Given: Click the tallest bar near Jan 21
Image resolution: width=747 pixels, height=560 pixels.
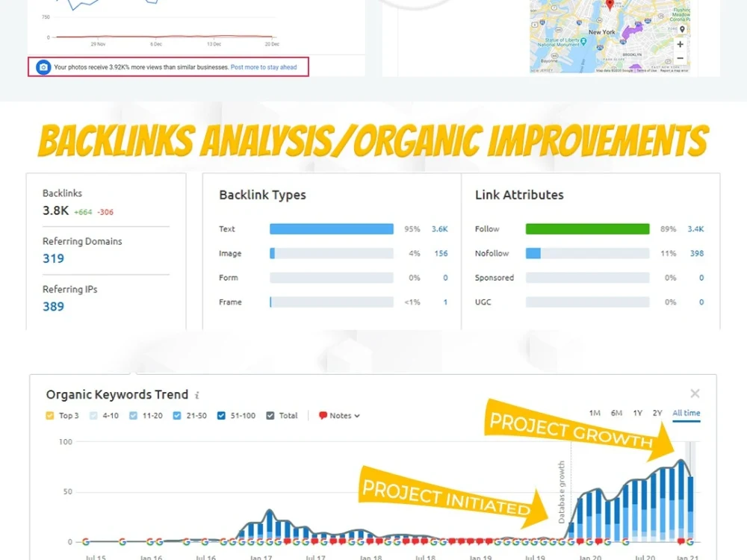Looking at the screenshot, I should pos(682,501).
